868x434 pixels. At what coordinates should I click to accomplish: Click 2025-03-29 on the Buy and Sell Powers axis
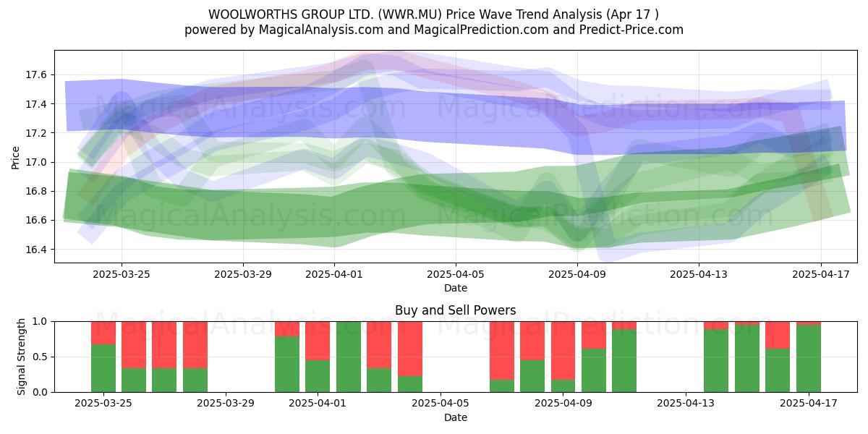coord(226,403)
